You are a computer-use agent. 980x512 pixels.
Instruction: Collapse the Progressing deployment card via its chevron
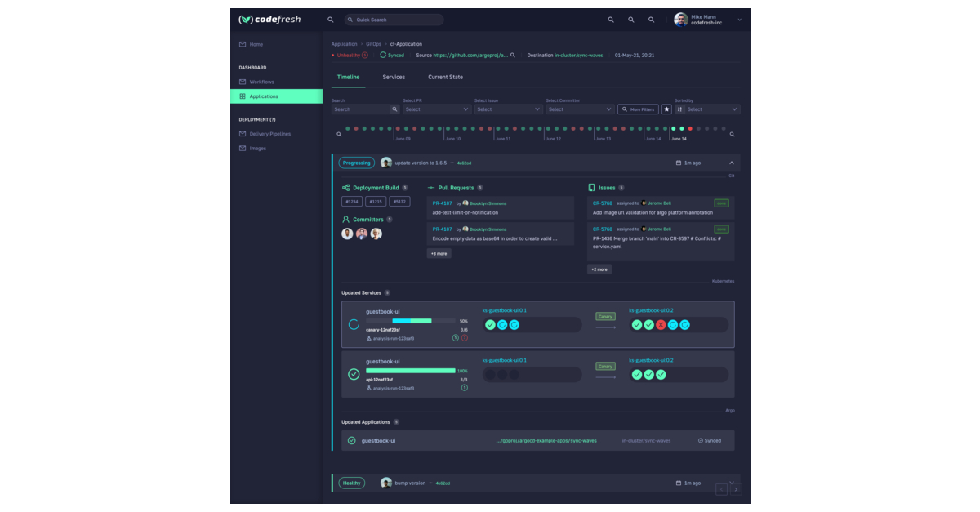pyautogui.click(x=732, y=163)
